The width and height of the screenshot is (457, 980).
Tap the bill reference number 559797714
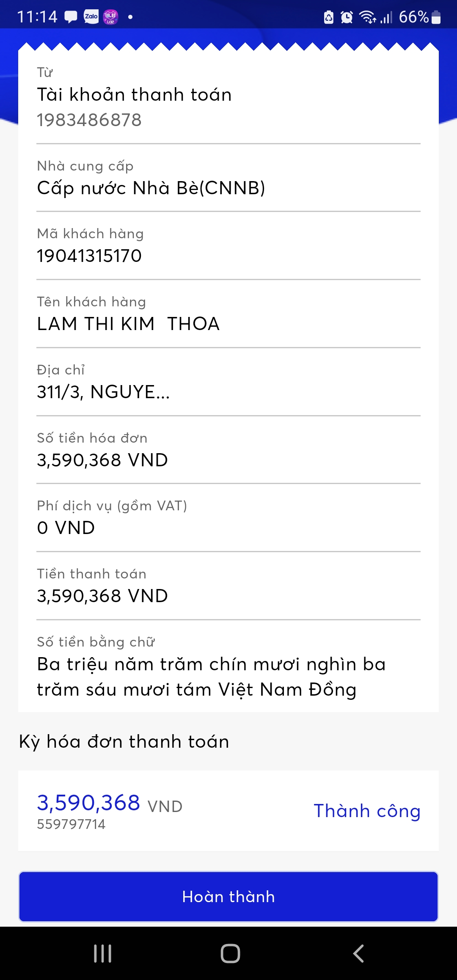[x=71, y=824]
